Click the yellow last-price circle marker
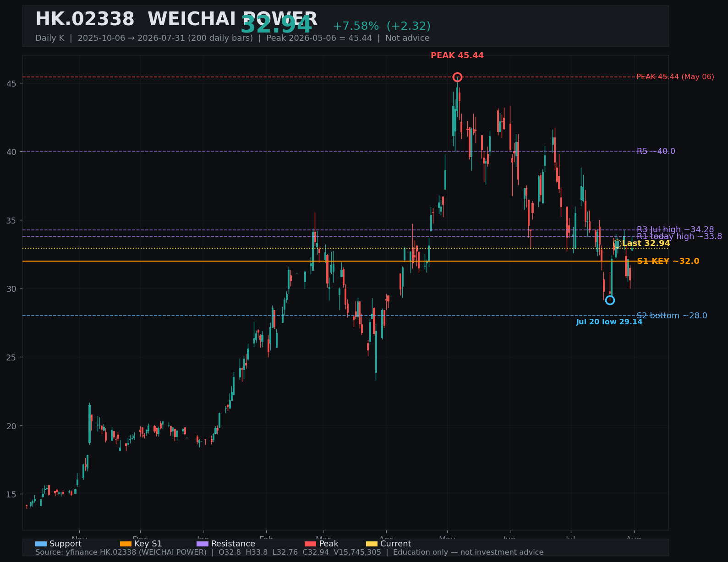 coord(617,244)
